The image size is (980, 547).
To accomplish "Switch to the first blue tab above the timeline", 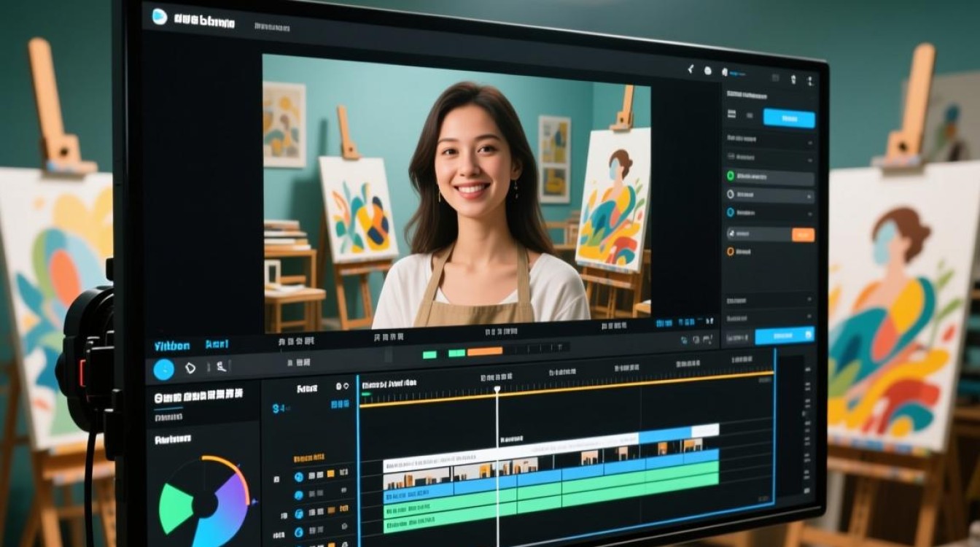I will pyautogui.click(x=172, y=346).
